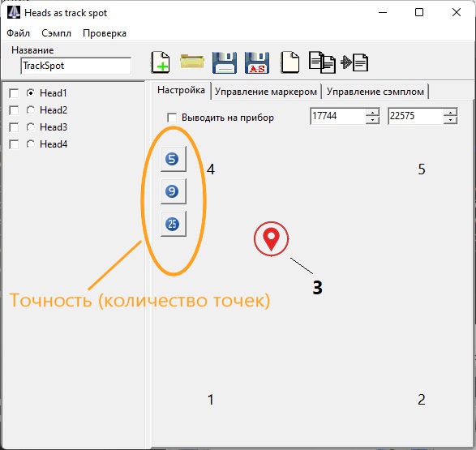Toggle 'Выводить на прибор' checkbox
Image resolution: width=476 pixels, height=450 pixels.
172,118
